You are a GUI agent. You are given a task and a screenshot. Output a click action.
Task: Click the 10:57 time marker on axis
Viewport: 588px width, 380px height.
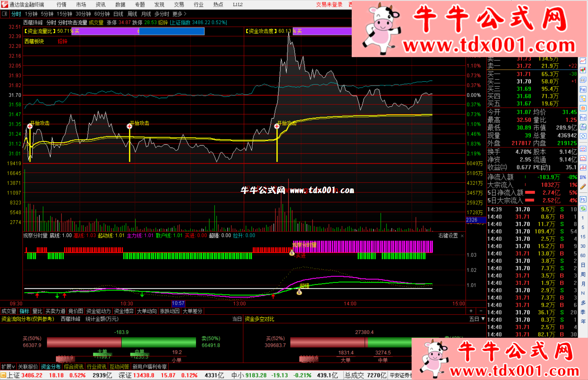tap(178, 303)
